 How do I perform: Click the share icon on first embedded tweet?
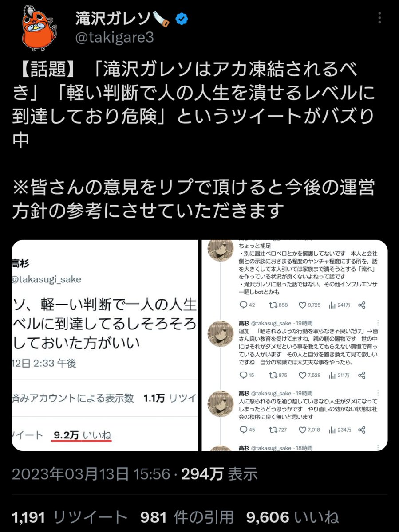pyautogui.click(x=362, y=305)
